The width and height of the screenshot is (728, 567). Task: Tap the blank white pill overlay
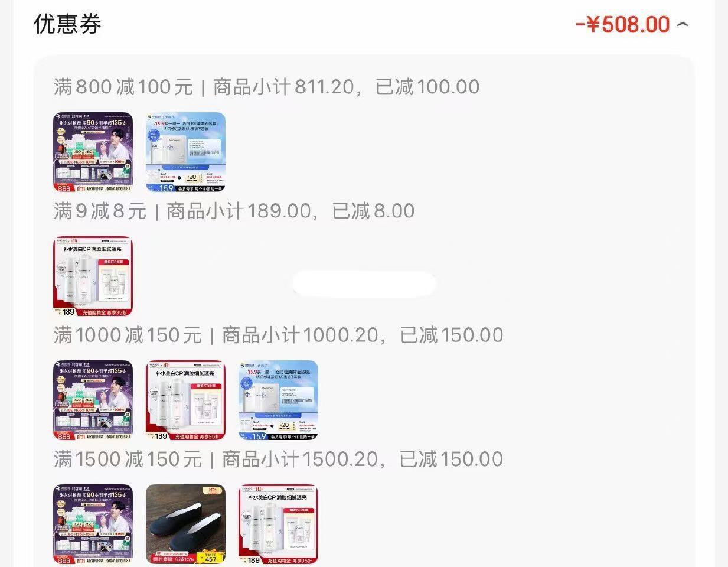pos(364,284)
